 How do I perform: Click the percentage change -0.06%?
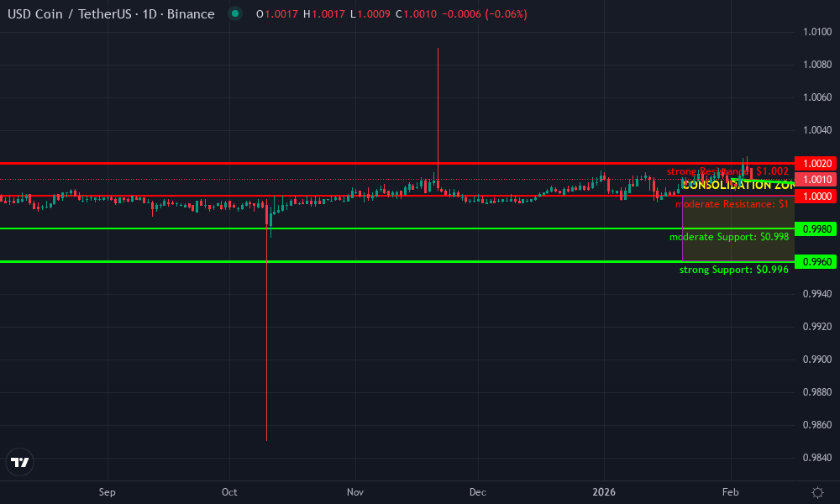click(505, 14)
